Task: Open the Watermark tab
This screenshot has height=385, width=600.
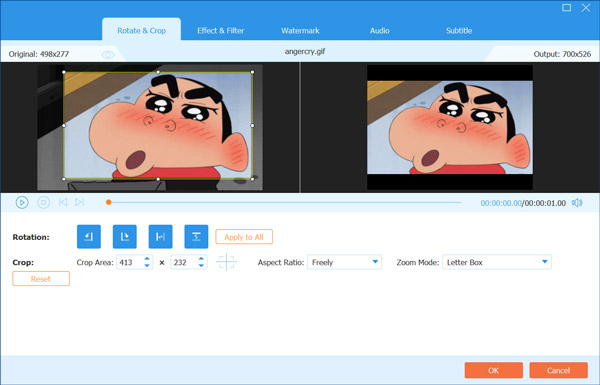Action: tap(300, 31)
